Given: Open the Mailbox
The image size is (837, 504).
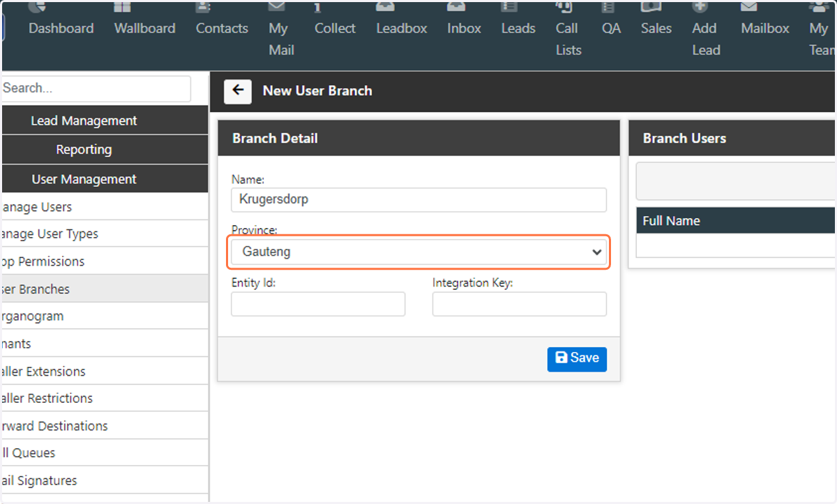Looking at the screenshot, I should [x=765, y=29].
